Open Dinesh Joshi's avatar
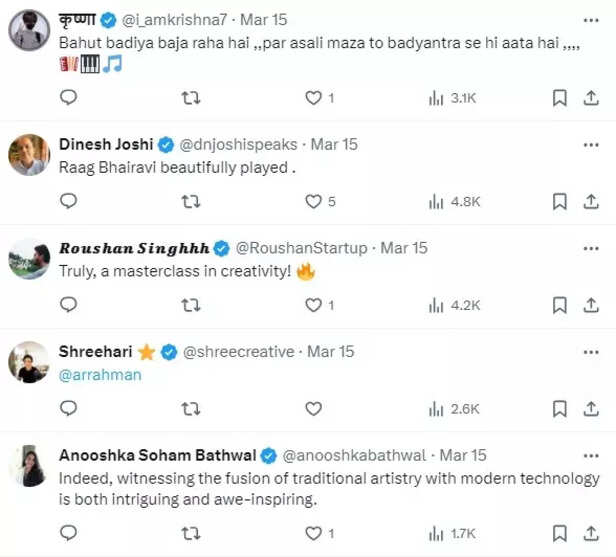 [29, 155]
